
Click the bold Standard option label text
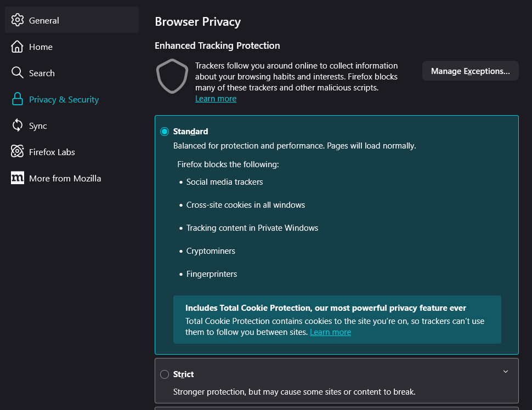pos(190,132)
